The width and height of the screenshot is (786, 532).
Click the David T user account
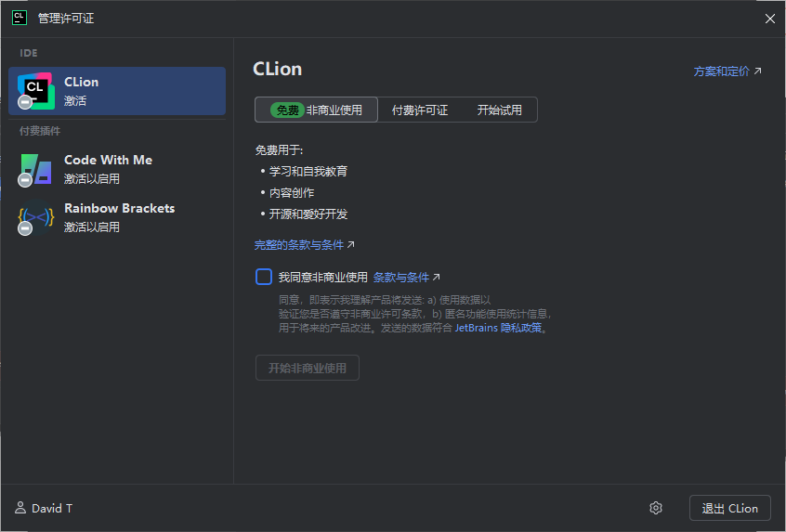click(x=44, y=508)
